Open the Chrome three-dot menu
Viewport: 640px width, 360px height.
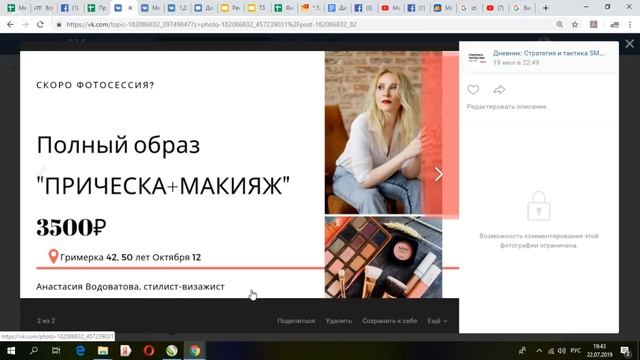(x=631, y=24)
